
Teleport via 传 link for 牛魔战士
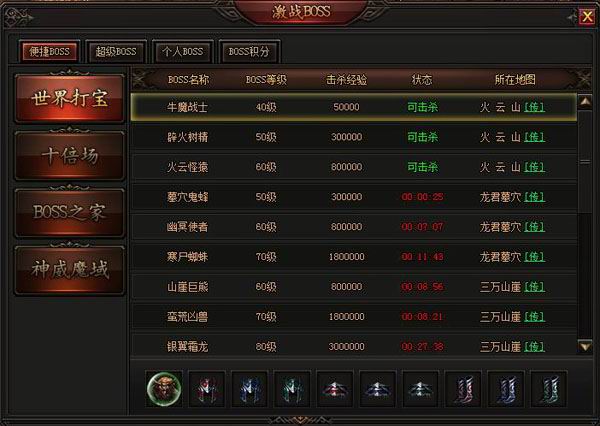[x=535, y=107]
